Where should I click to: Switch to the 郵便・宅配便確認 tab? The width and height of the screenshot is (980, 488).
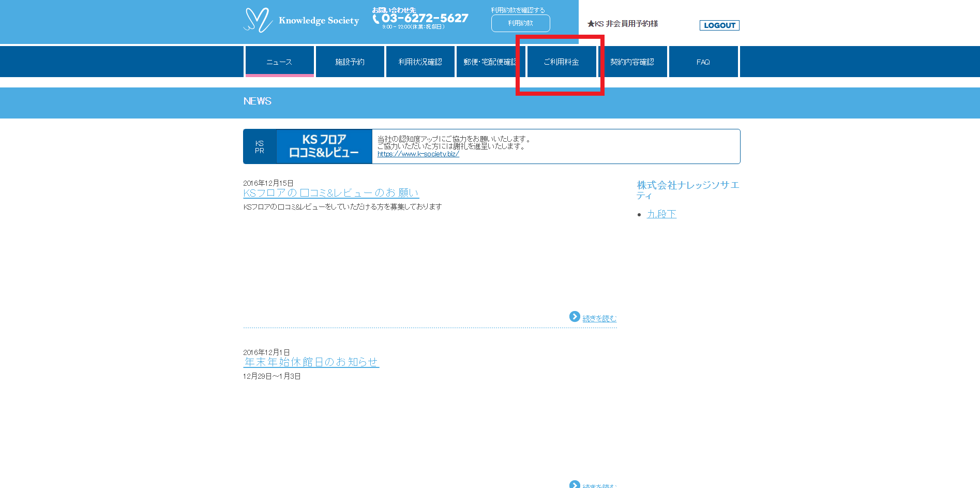pyautogui.click(x=489, y=62)
